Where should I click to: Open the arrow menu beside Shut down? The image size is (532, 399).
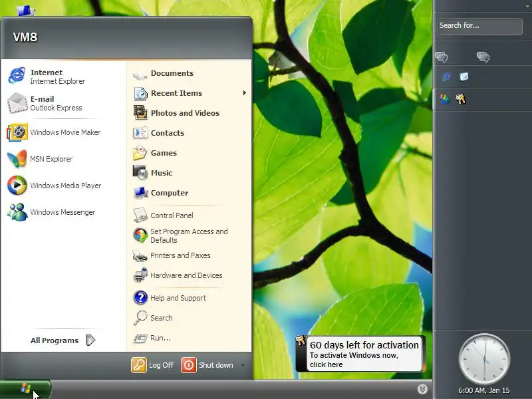click(x=243, y=365)
